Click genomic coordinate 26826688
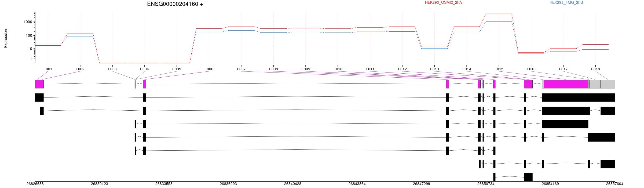Image resolution: width=644 pixels, height=188 pixels. pos(35,184)
